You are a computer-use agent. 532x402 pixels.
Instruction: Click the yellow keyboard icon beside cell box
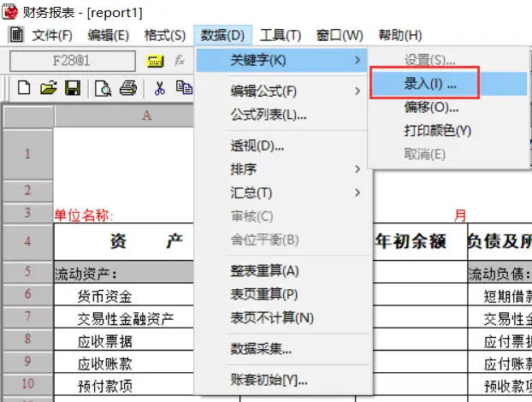point(155,61)
